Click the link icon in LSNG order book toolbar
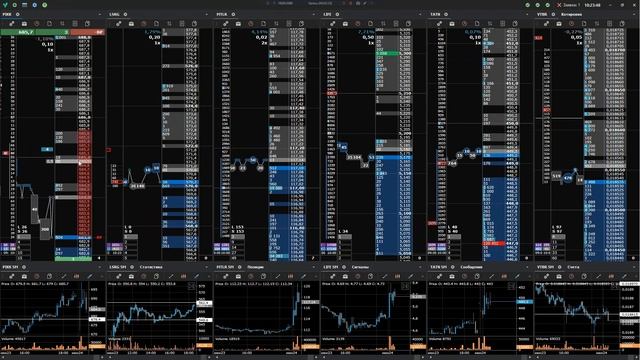 coord(118,24)
